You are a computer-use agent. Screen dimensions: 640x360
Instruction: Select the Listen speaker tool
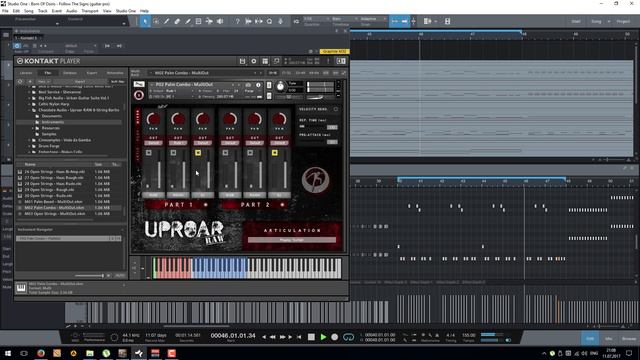coord(220,21)
